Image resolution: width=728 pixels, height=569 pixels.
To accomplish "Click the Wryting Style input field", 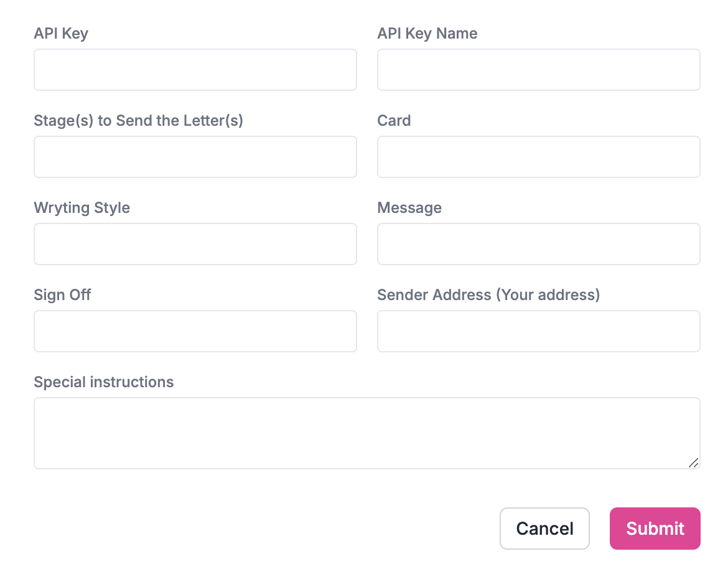I will [x=195, y=244].
